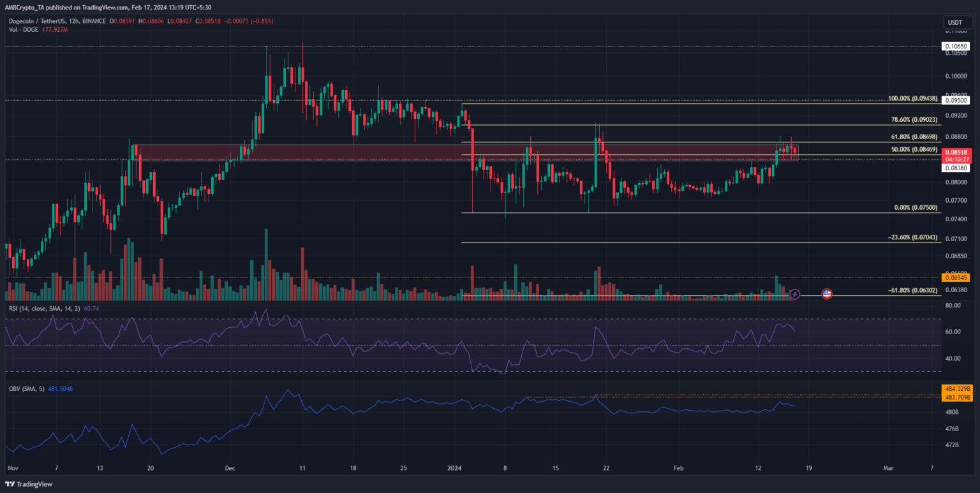Select the RSI indicator legend label
980x493 pixels.
point(45,309)
